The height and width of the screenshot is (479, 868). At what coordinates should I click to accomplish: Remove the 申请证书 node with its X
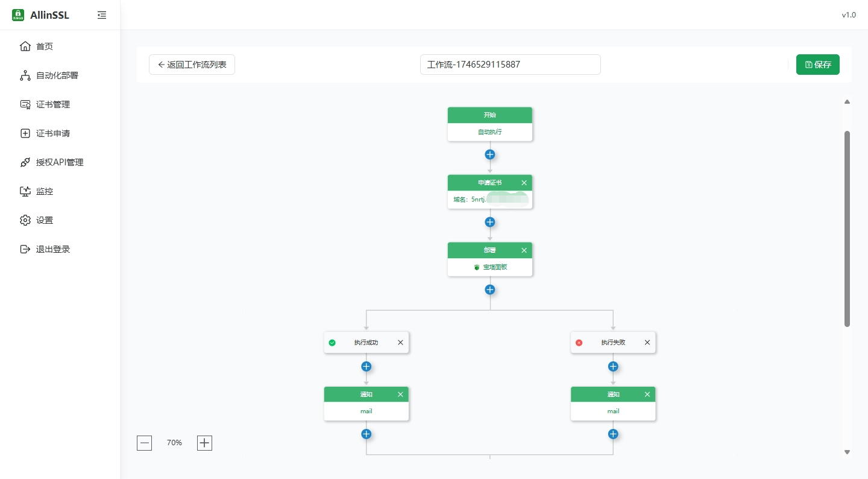point(524,183)
